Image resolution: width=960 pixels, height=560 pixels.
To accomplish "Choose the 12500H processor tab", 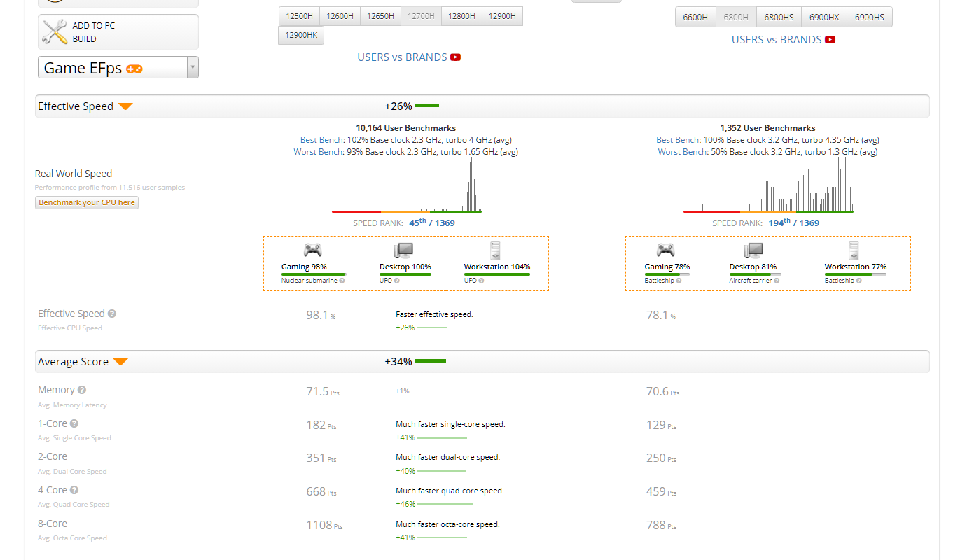I will coord(300,16).
